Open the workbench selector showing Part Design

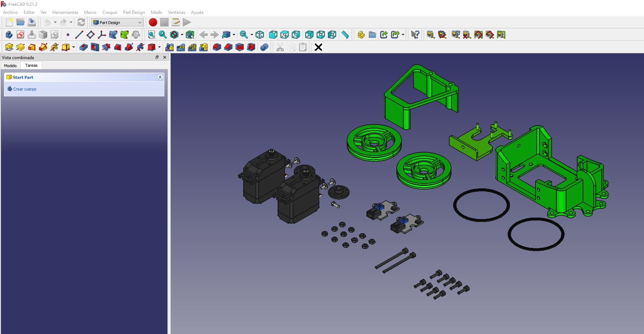click(x=117, y=22)
